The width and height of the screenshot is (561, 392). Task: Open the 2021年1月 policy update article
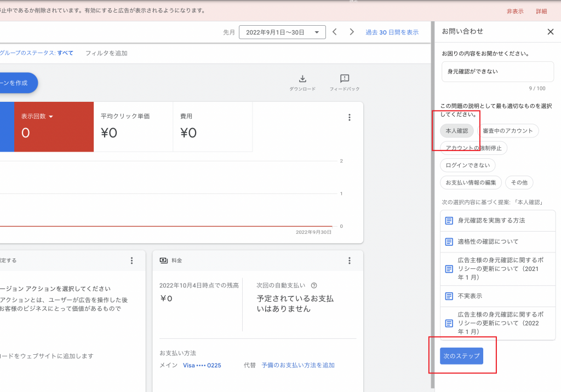[x=497, y=269]
